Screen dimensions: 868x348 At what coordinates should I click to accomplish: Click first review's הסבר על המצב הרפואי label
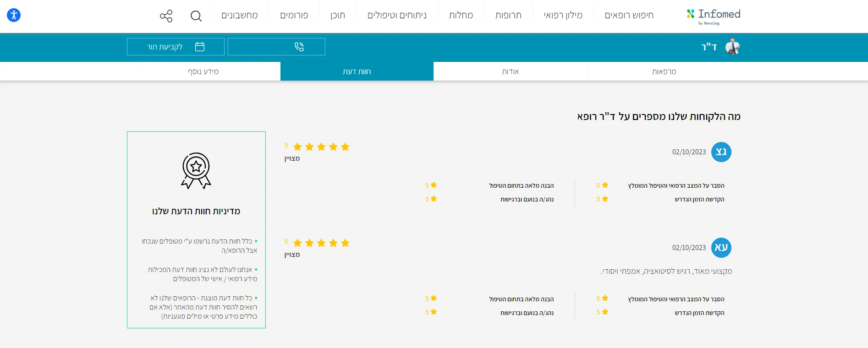click(676, 185)
